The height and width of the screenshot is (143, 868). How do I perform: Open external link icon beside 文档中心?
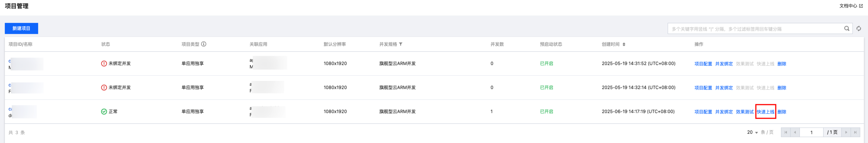click(x=861, y=6)
